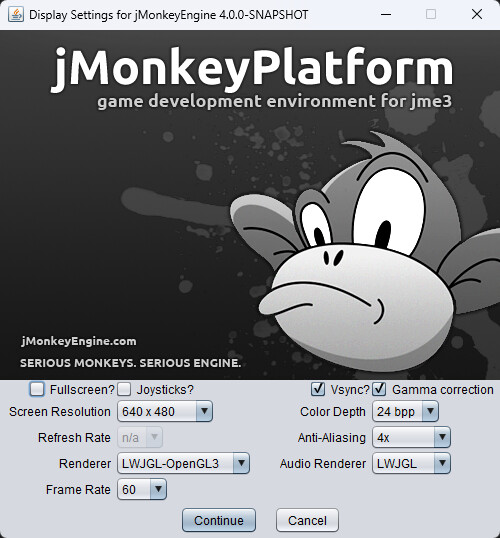Click the Color Depth label
Screen dimensions: 500x538
[x=333, y=411]
